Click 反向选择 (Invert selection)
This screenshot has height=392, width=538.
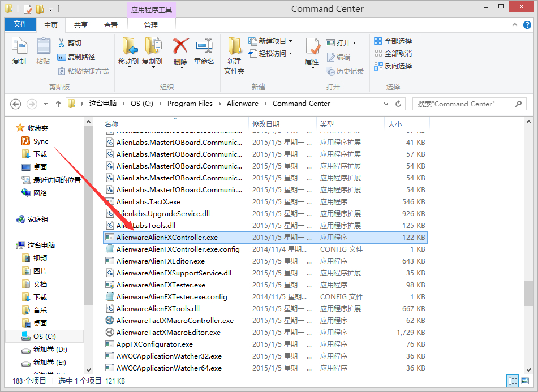393,66
